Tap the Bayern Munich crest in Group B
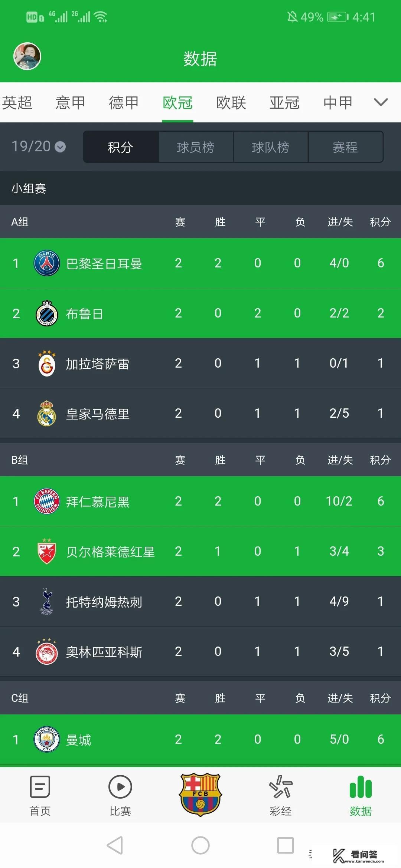This screenshot has width=401, height=868. 46,502
